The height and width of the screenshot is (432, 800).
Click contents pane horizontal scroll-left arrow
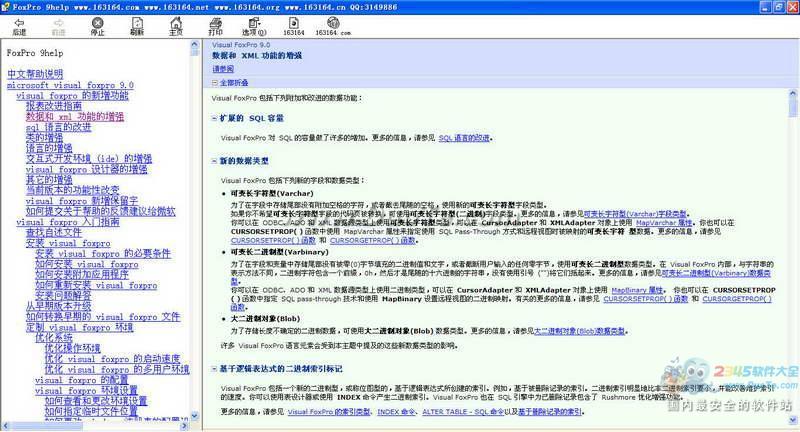[x=6, y=426]
